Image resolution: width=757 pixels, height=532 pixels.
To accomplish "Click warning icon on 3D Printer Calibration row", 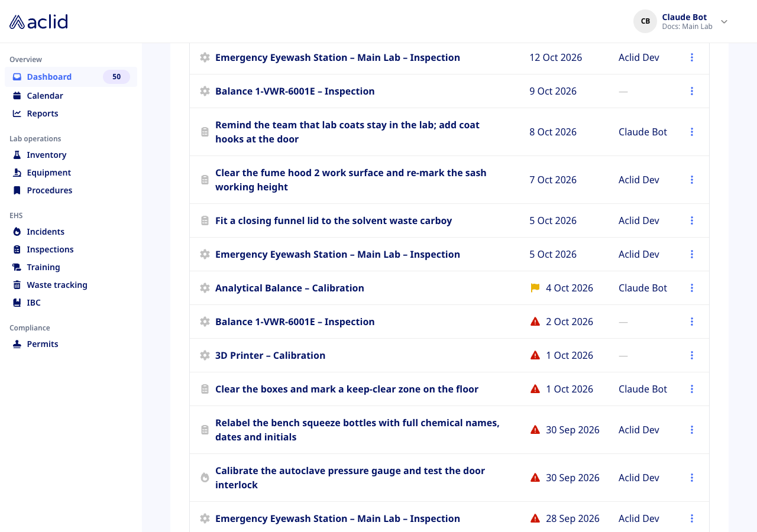I will 535,355.
